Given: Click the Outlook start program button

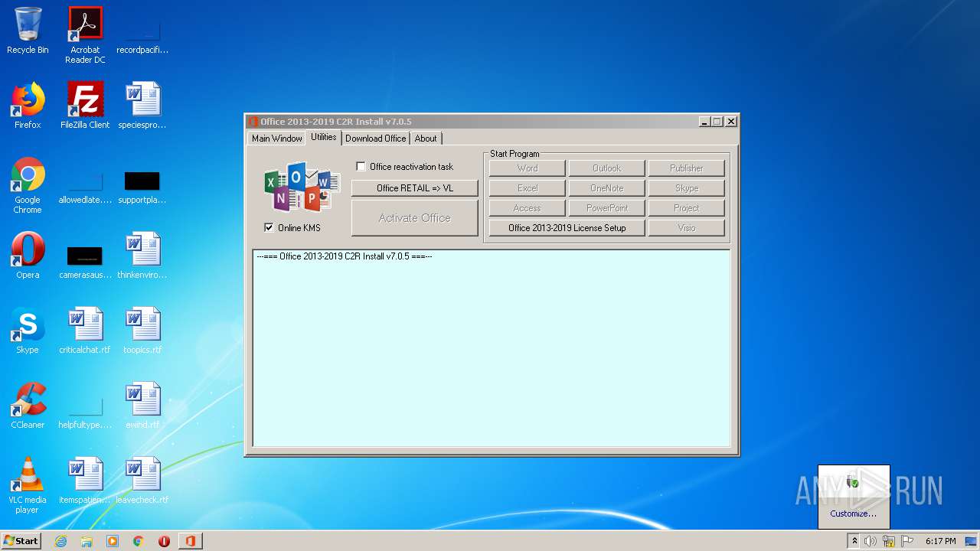Looking at the screenshot, I should point(607,168).
